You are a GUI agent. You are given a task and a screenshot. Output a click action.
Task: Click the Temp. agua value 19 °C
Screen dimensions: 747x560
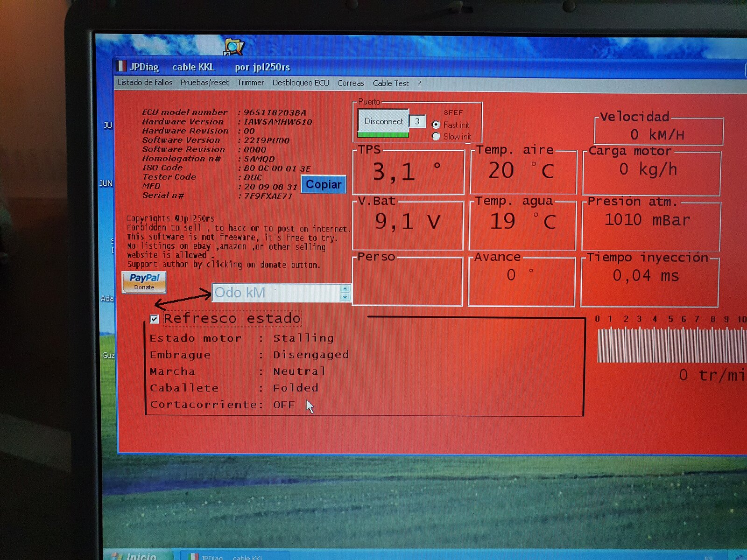tap(522, 221)
